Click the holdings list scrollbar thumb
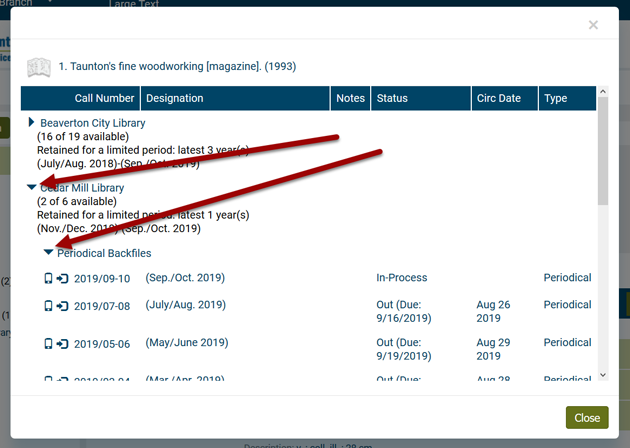The width and height of the screenshot is (630, 448). pos(603,151)
